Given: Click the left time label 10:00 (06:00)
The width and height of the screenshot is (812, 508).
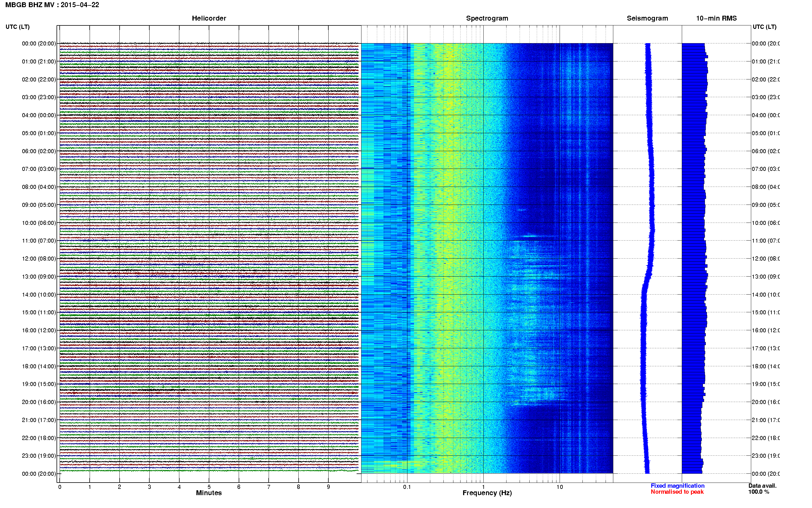Looking at the screenshot, I should [39, 223].
